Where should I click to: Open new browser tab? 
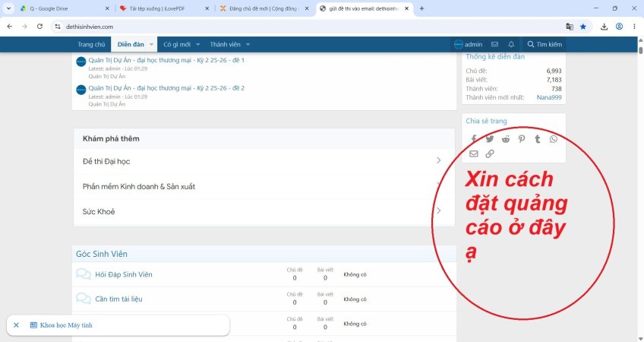coord(421,8)
